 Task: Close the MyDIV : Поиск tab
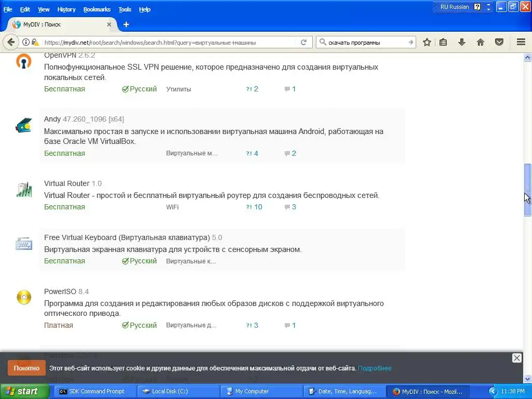(x=109, y=24)
